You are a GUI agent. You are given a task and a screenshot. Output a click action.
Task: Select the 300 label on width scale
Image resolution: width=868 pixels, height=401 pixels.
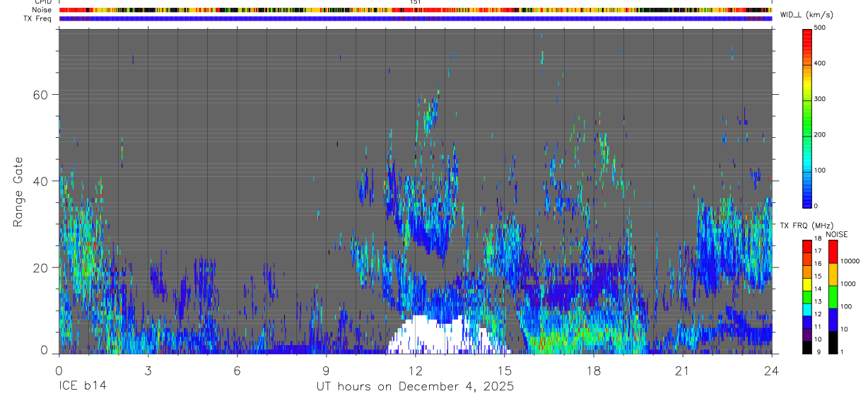click(x=821, y=99)
